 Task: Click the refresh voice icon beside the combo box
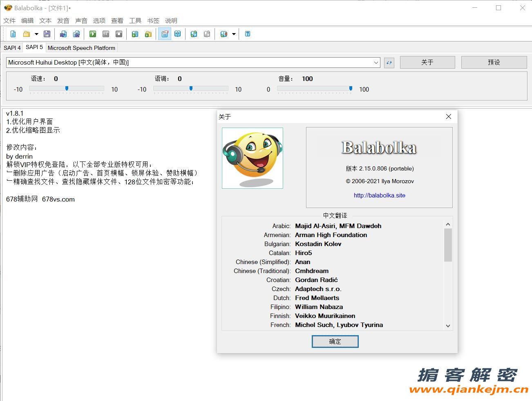click(x=389, y=63)
